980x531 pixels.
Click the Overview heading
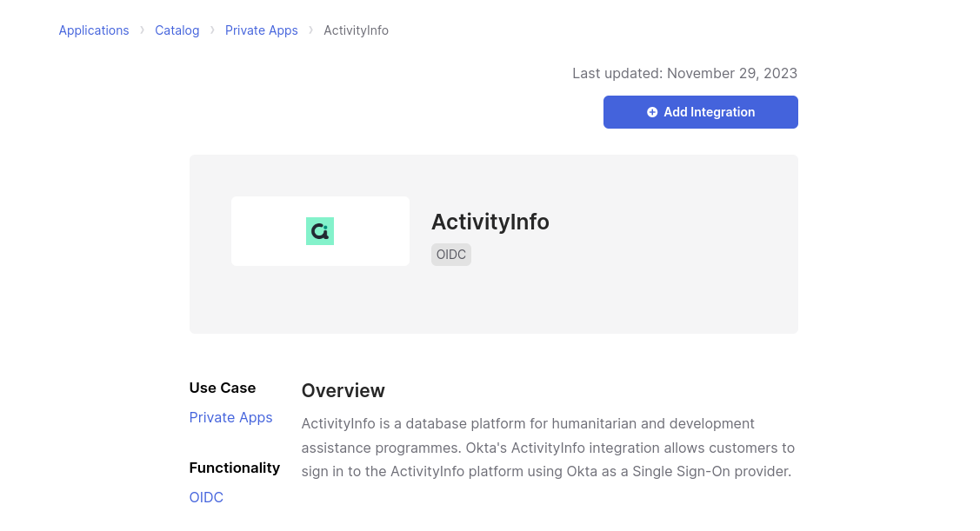tap(343, 390)
